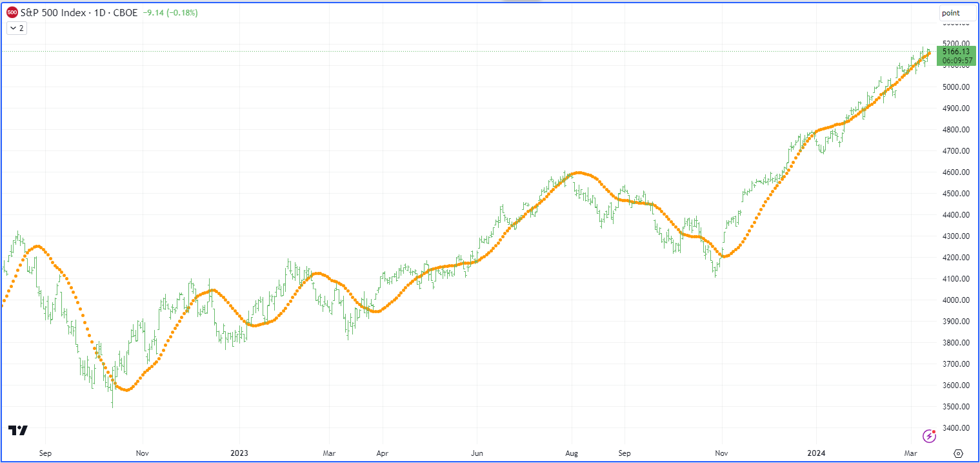Click the 4900.00 price axis label

(x=957, y=108)
